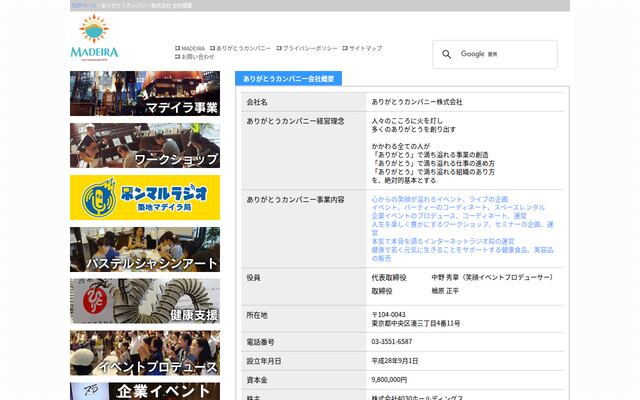The width and height of the screenshot is (640, 400).
Task: Click the Madeira sun logo
Action: click(94, 38)
